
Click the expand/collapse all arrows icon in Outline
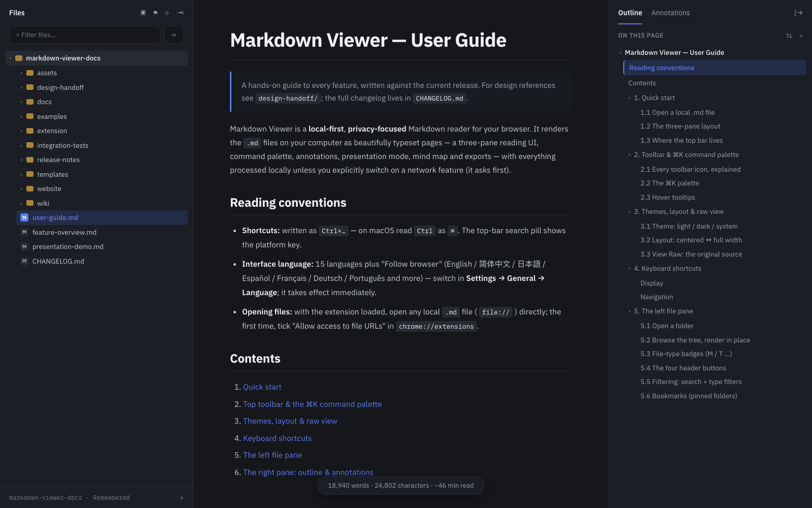click(789, 36)
